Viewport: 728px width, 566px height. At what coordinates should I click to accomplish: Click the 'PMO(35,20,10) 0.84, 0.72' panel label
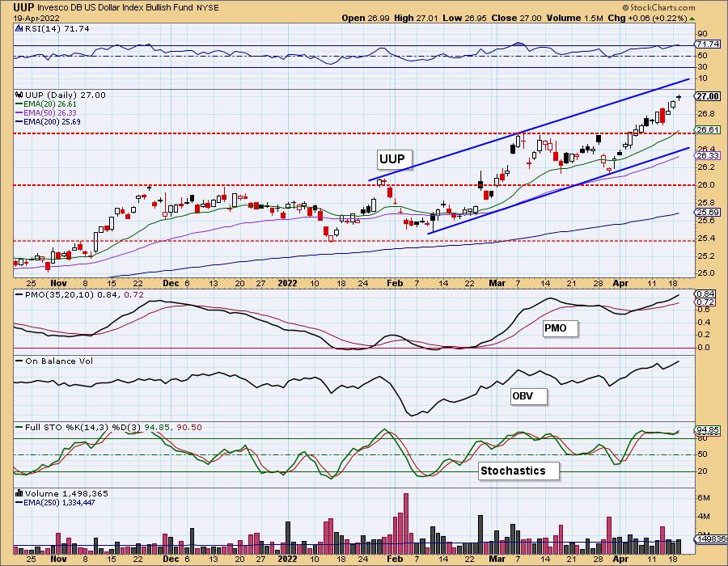(84, 294)
